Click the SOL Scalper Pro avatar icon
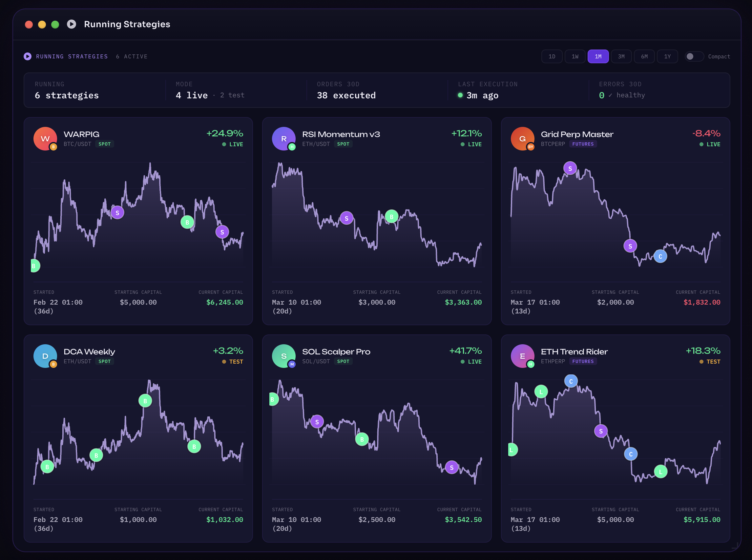 coord(283,356)
